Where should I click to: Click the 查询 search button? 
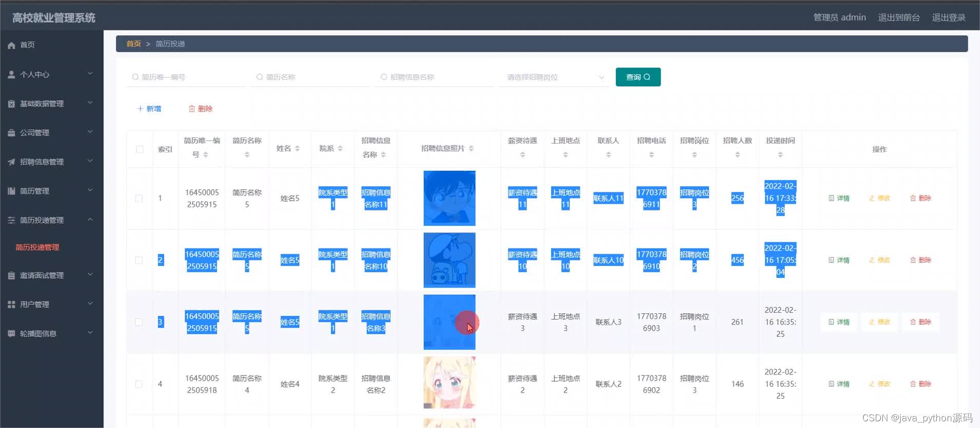point(638,77)
